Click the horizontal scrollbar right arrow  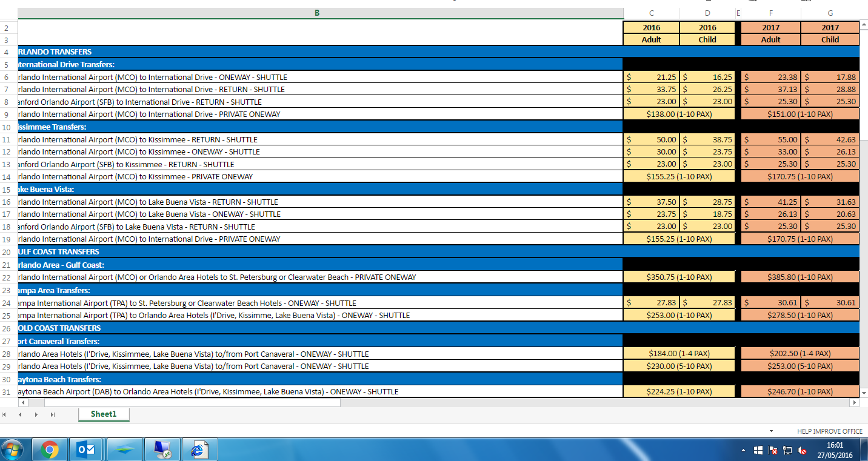click(x=855, y=402)
